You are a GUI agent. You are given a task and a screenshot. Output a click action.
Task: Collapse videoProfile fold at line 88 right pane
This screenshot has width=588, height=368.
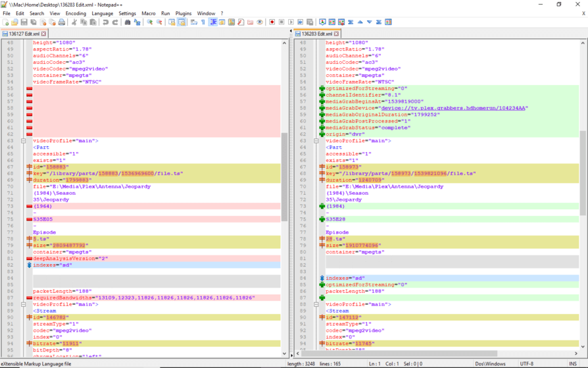(x=316, y=305)
